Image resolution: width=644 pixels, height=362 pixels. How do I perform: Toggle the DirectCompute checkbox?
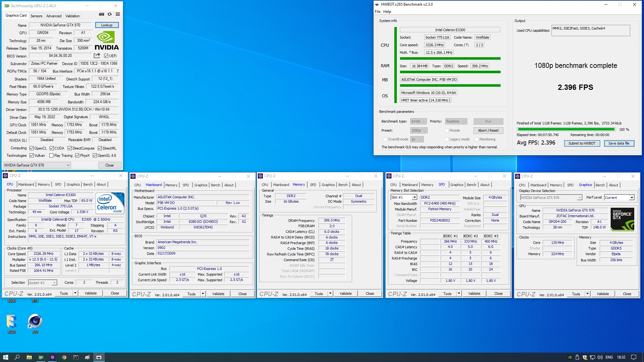(70, 148)
